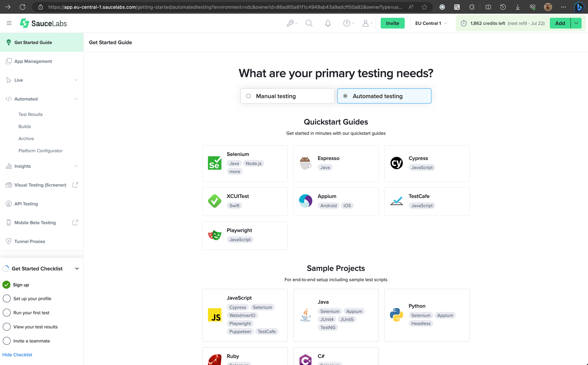The width and height of the screenshot is (588, 365).
Task: Click the notifications bell icon
Action: point(328,23)
